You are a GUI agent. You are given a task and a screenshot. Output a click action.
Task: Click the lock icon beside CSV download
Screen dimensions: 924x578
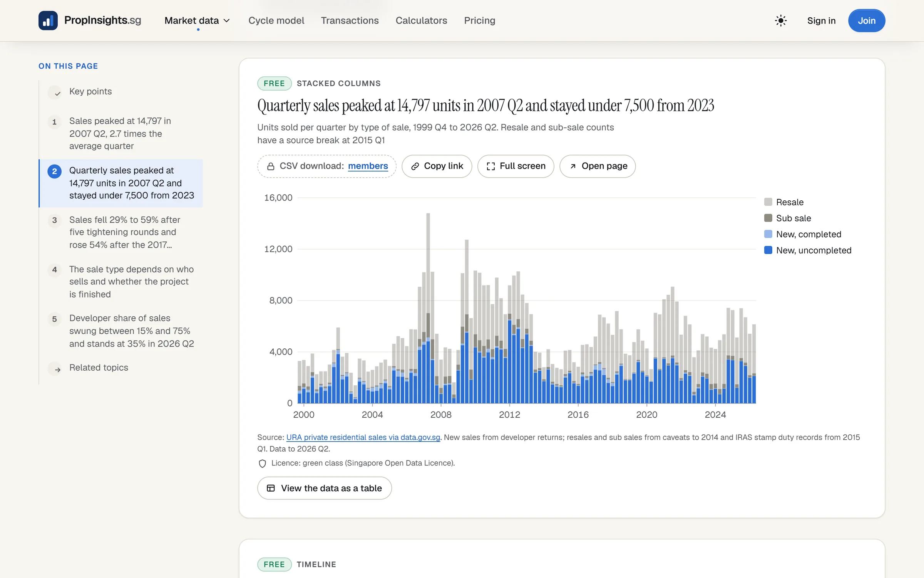271,166
